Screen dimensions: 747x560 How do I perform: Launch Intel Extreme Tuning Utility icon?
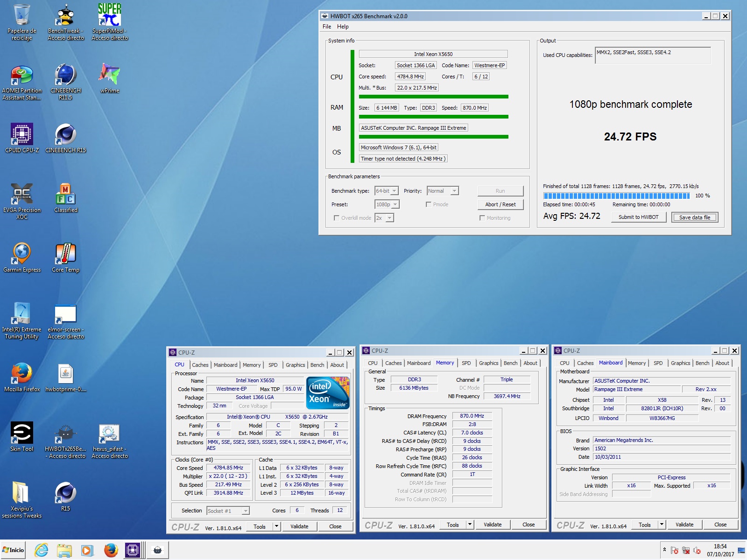21,321
